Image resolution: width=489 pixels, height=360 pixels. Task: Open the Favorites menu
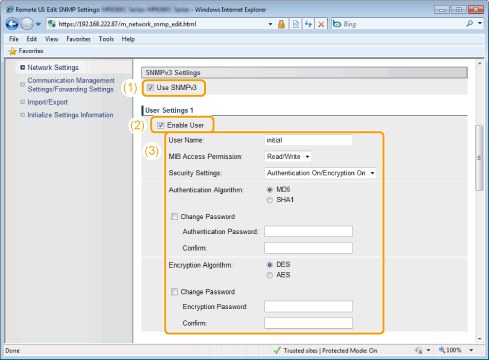(x=78, y=39)
